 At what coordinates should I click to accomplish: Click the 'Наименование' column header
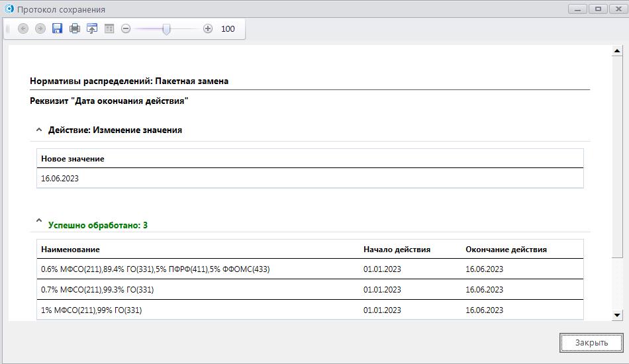pos(70,250)
